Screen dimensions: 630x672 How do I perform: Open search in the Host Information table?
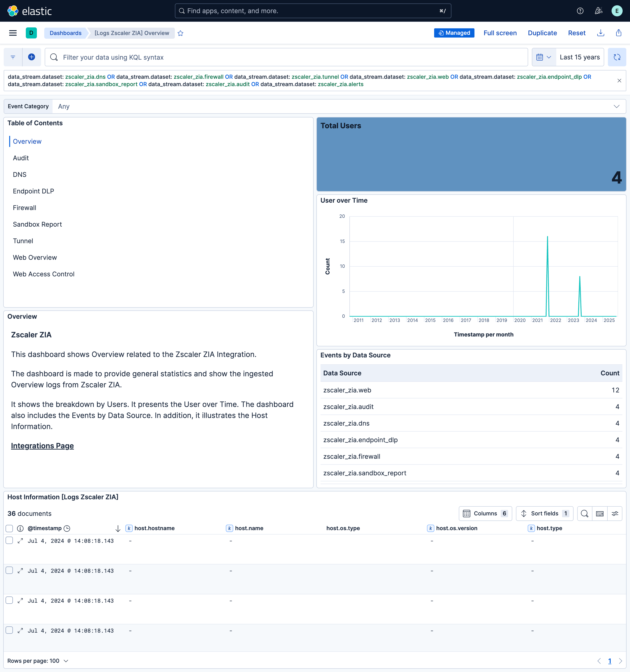coord(584,514)
